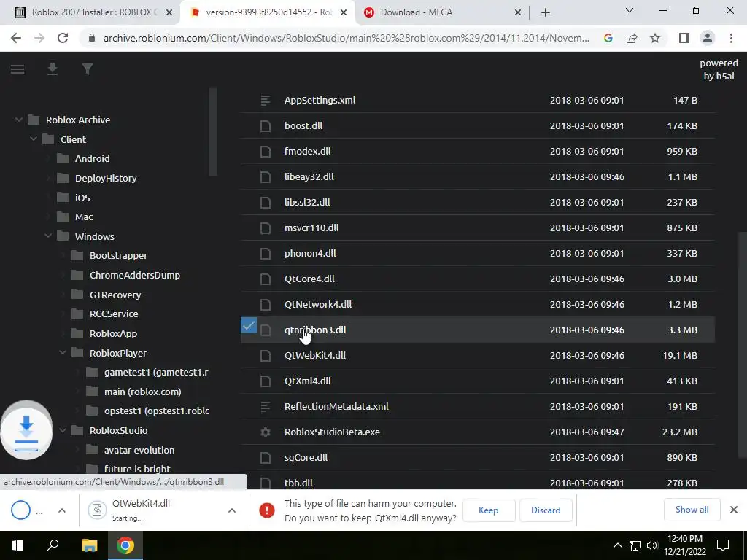Click the file icon beside boost.dll
Image resolution: width=747 pixels, height=560 pixels.
[x=266, y=125]
